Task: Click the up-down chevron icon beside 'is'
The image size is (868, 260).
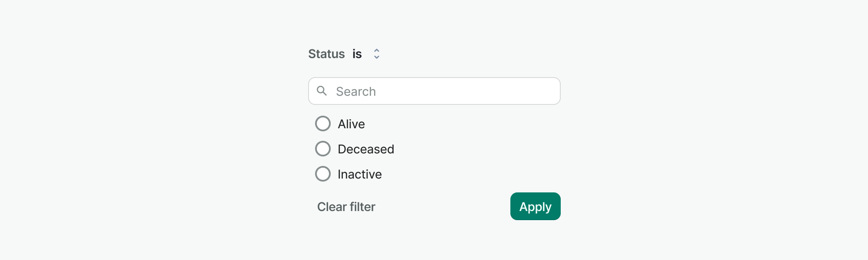Action: click(377, 54)
